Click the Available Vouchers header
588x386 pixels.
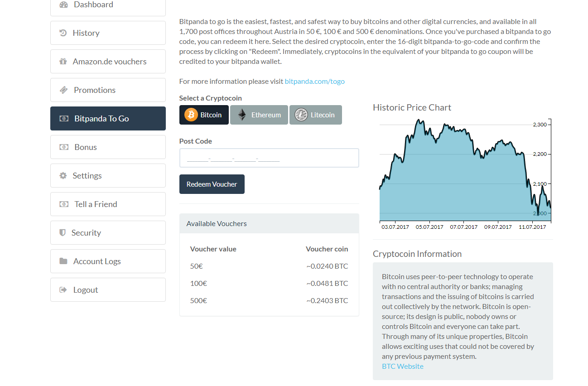[269, 224]
